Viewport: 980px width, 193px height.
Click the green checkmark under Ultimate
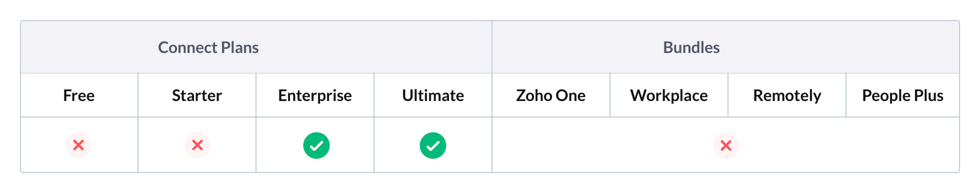coord(432,145)
